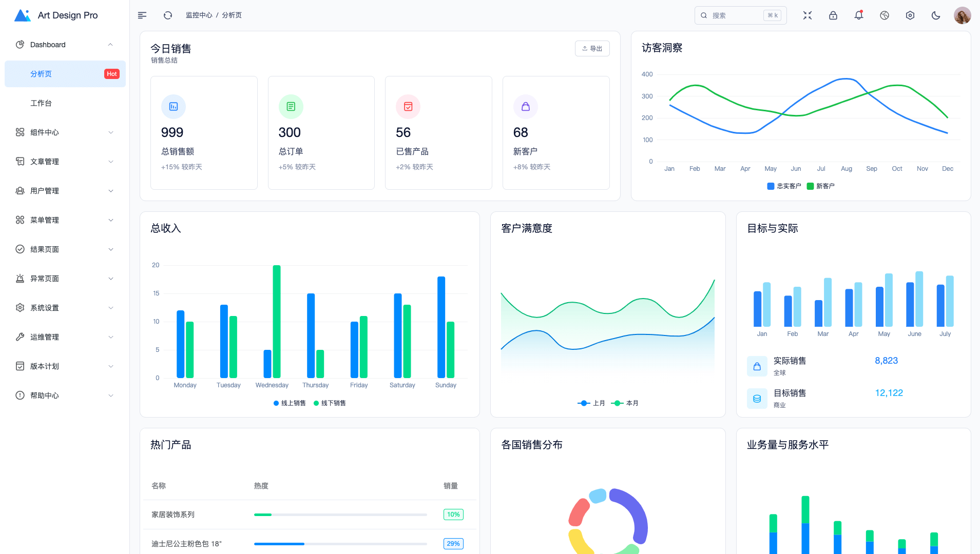Click the lock screen icon

point(833,15)
